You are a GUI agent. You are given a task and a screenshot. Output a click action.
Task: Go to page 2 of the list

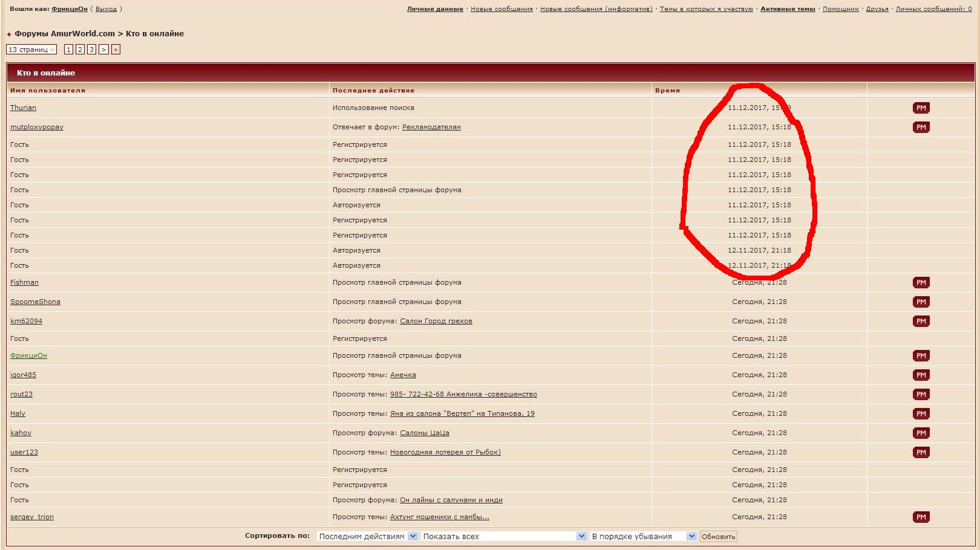coord(80,50)
